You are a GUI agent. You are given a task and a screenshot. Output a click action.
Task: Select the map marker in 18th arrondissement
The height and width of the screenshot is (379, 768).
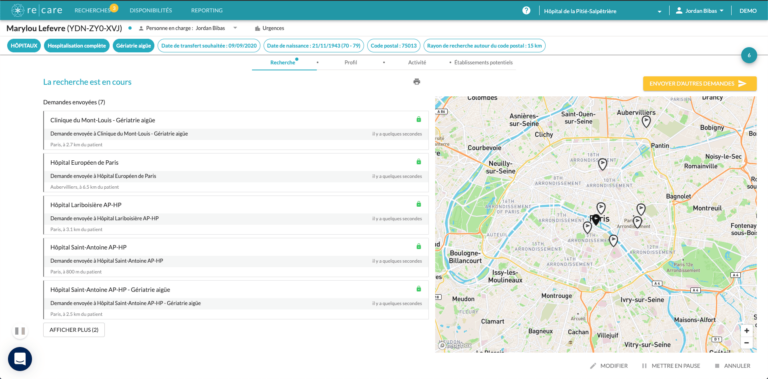coord(602,164)
